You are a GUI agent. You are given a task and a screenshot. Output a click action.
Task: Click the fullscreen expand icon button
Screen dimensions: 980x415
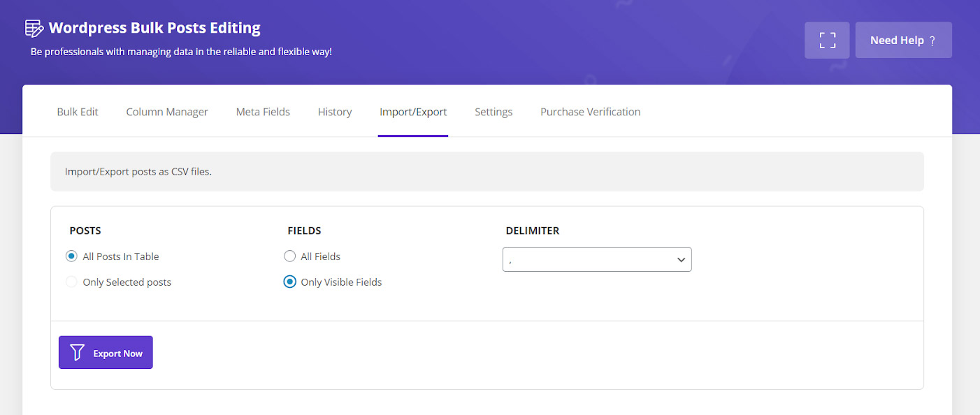[827, 40]
